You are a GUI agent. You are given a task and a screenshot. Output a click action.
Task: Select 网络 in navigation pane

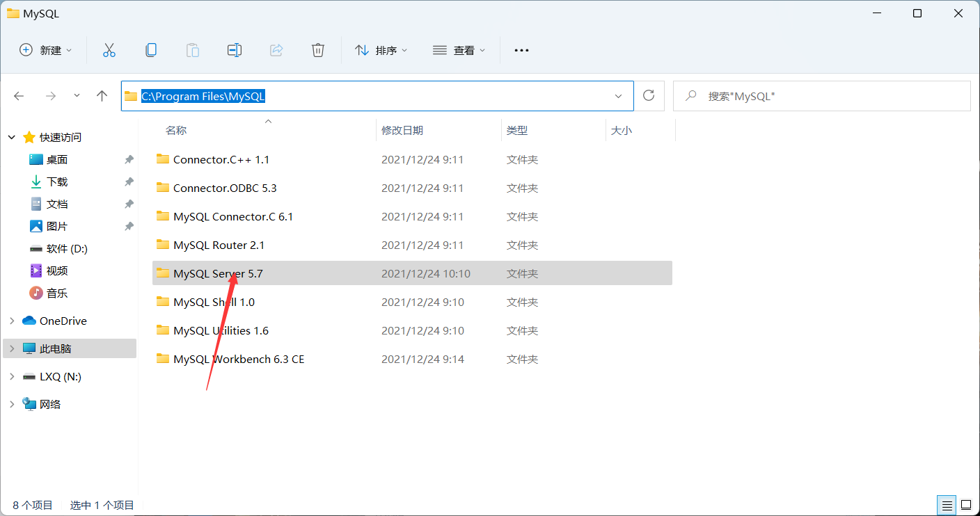click(x=50, y=404)
